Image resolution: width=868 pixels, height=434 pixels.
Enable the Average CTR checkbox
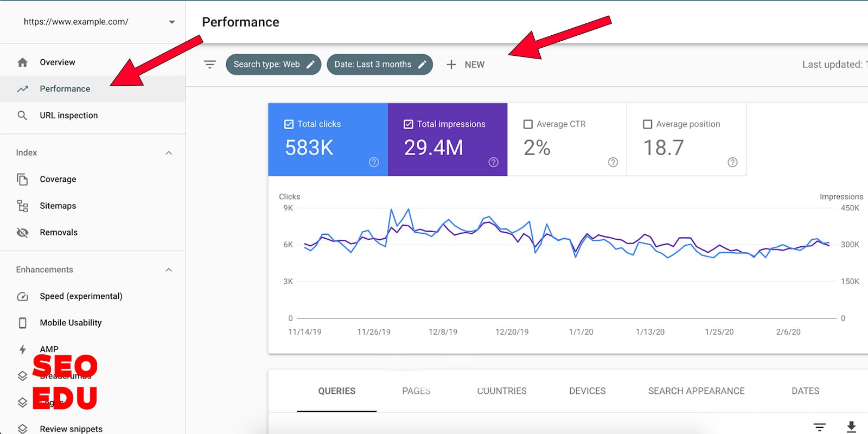point(528,124)
